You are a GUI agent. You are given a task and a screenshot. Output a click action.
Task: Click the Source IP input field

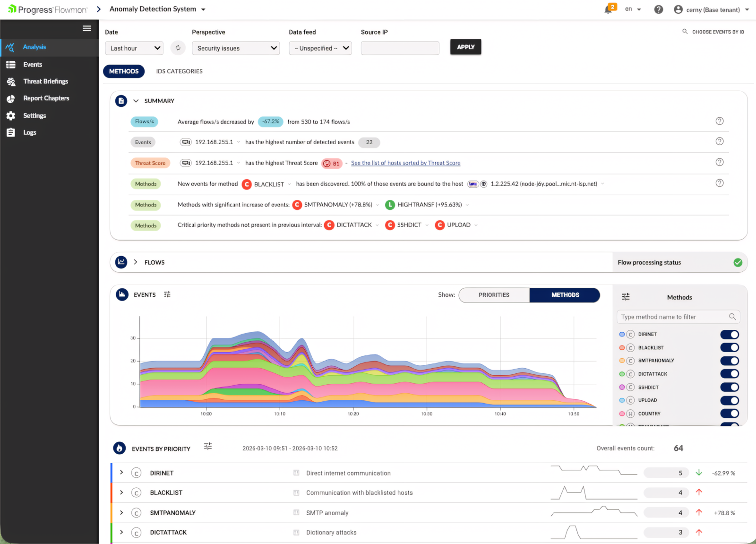tap(400, 48)
